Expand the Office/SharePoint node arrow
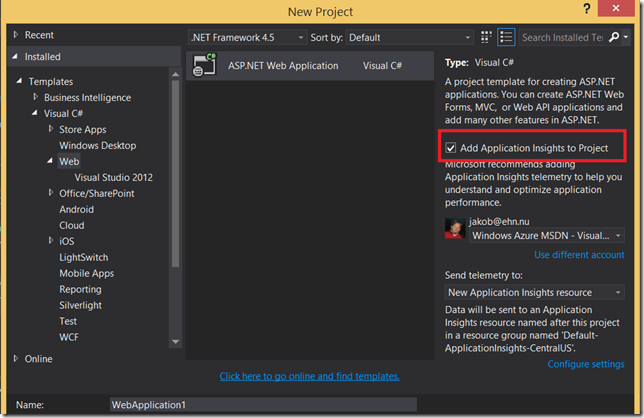The height and width of the screenshot is (418, 644). 51,193
